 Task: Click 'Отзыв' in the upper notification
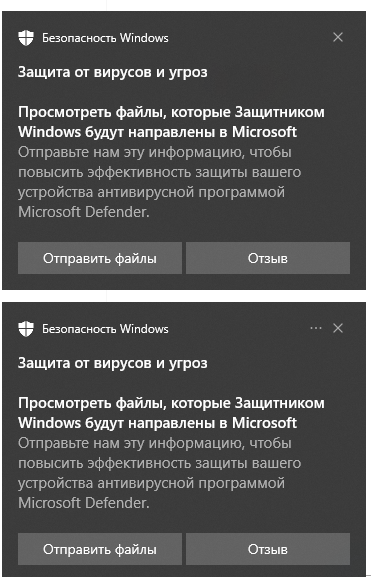[x=268, y=258]
